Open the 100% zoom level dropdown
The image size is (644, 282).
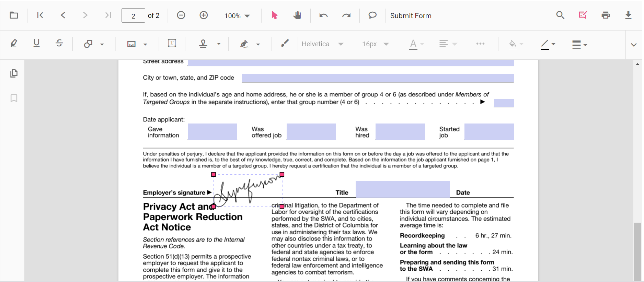pos(237,16)
